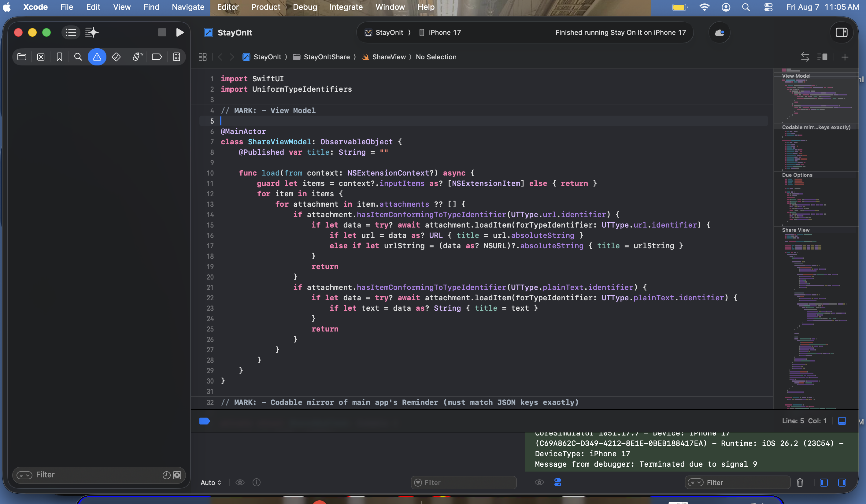This screenshot has height=504, width=866.
Task: Go back in editor history
Action: (x=220, y=57)
